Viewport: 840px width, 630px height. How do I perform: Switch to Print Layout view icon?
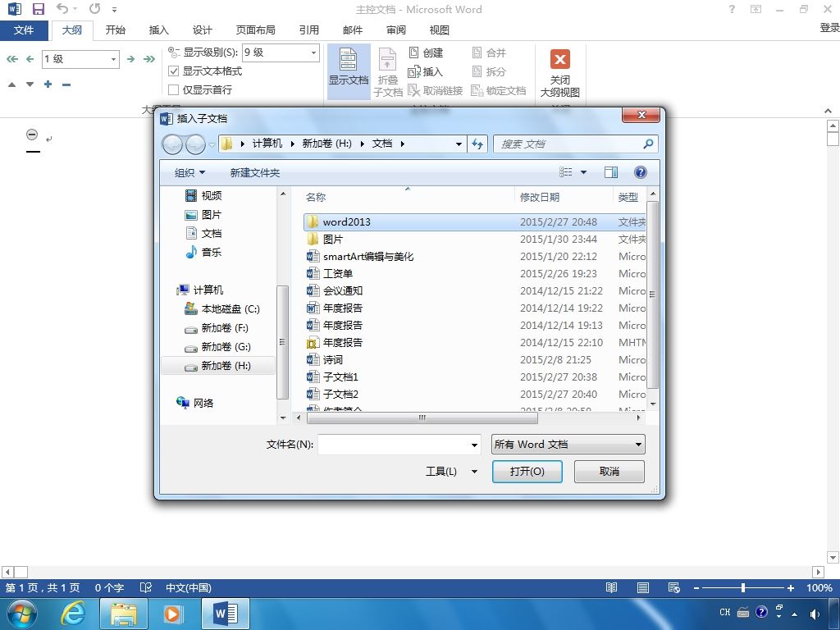pos(643,587)
